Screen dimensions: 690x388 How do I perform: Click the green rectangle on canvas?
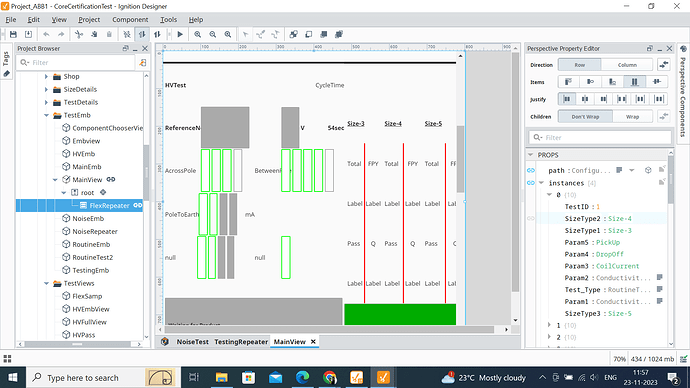[400, 314]
